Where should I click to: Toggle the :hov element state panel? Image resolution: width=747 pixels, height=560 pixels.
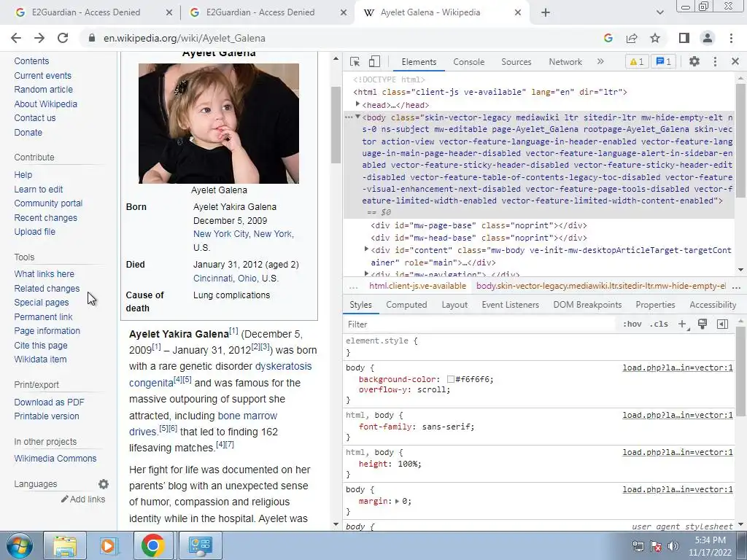point(632,324)
